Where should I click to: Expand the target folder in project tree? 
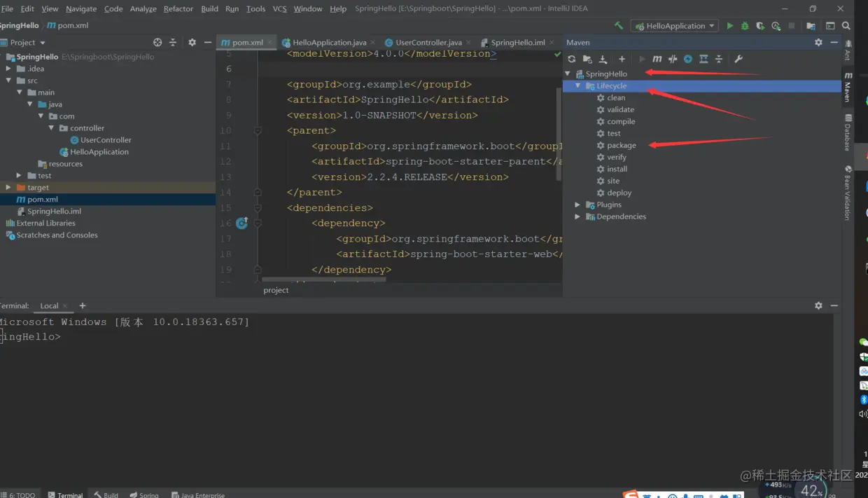8,188
